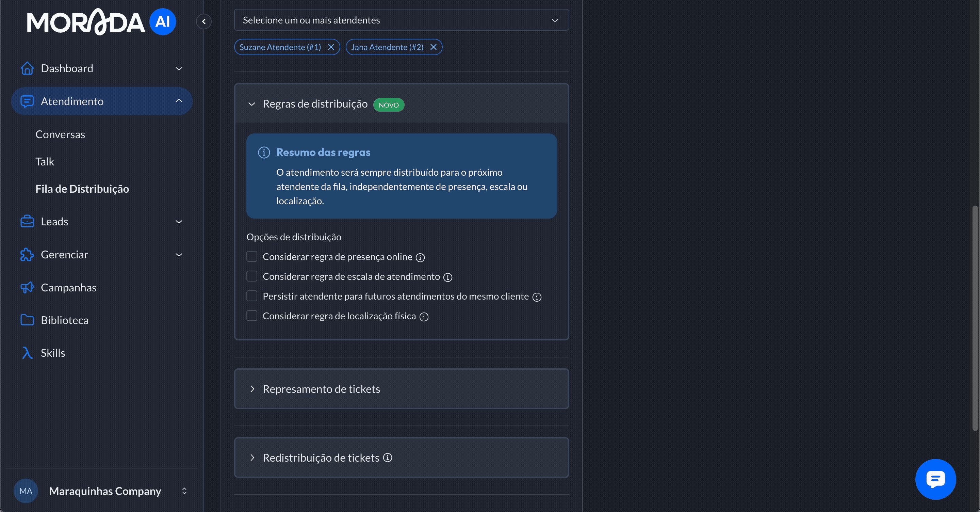Switch to the Conversas section
Screen dimensions: 980x512
[60, 134]
